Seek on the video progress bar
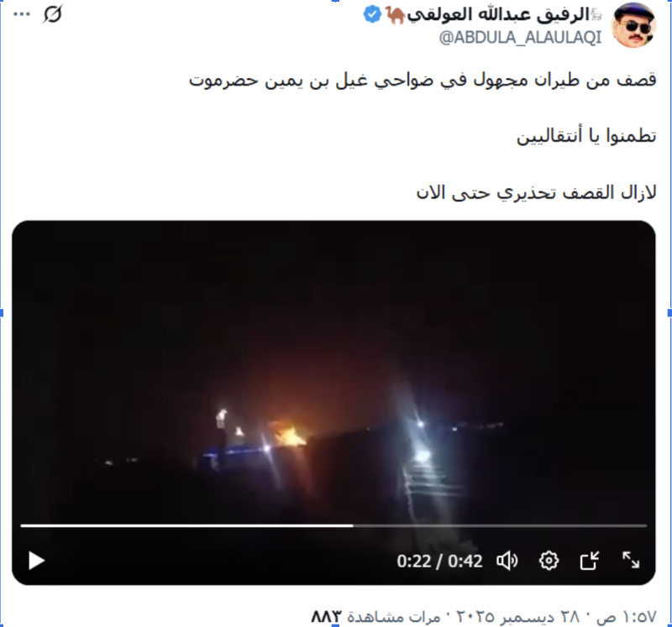This screenshot has height=627, width=672. [x=333, y=525]
